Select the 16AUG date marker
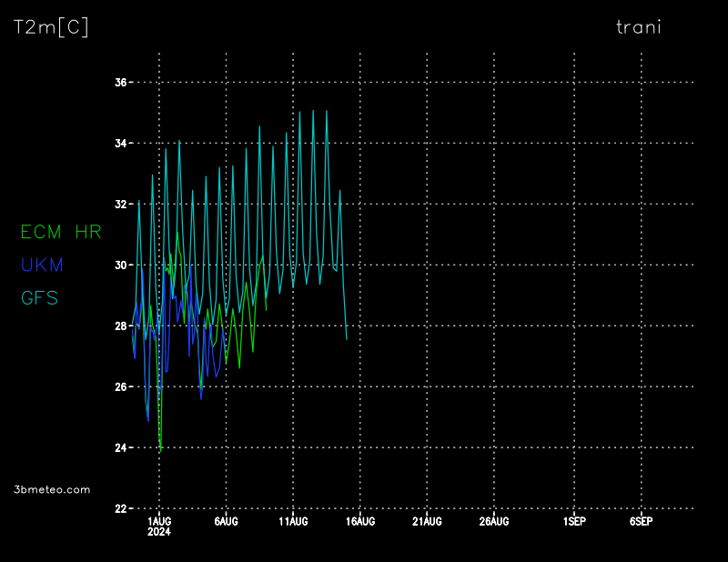This screenshot has height=562, width=728. point(360,522)
